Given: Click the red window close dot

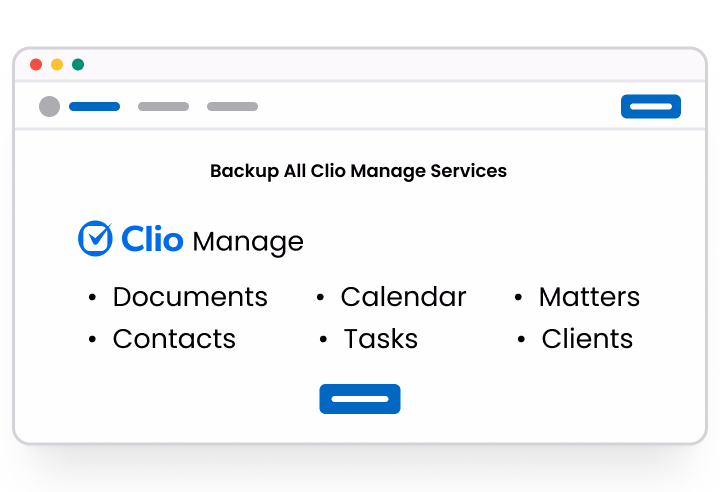Looking at the screenshot, I should (x=36, y=65).
